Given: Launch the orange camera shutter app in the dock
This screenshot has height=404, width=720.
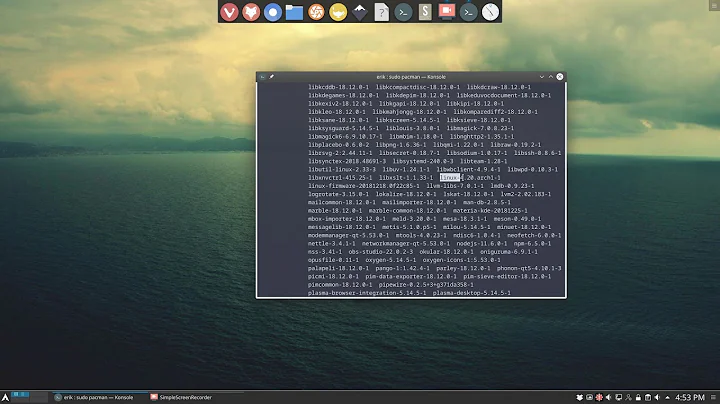Looking at the screenshot, I should pos(316,12).
